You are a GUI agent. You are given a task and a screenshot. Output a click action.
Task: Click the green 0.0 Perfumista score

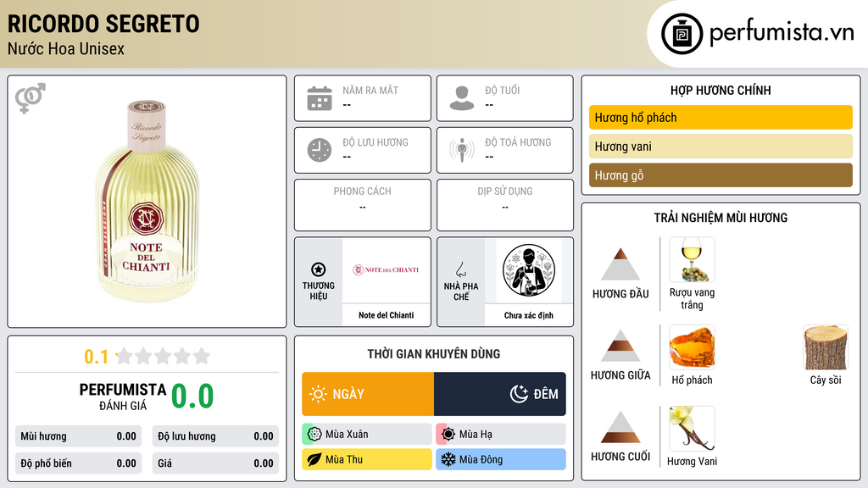tap(192, 396)
